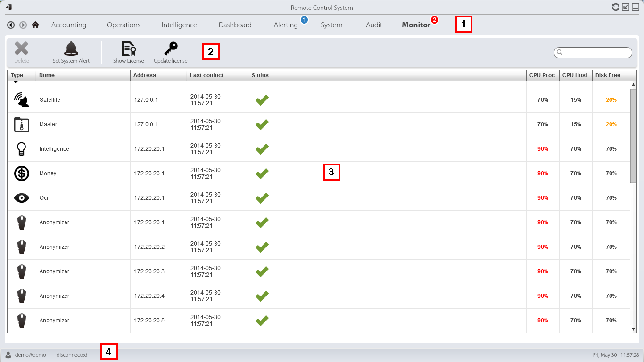Click demo@demo in status bar
Image resolution: width=644 pixels, height=362 pixels.
pyautogui.click(x=31, y=355)
